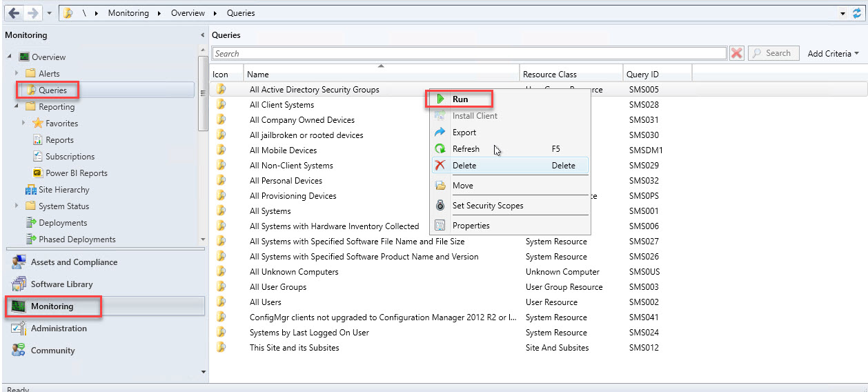Select Export in the context menu
The height and width of the screenshot is (392, 868).
coord(464,133)
